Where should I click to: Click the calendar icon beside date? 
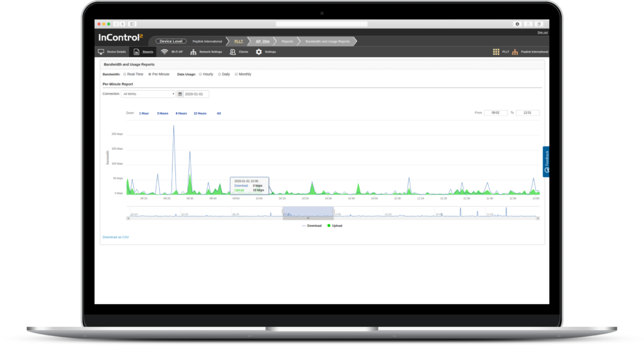pos(180,94)
